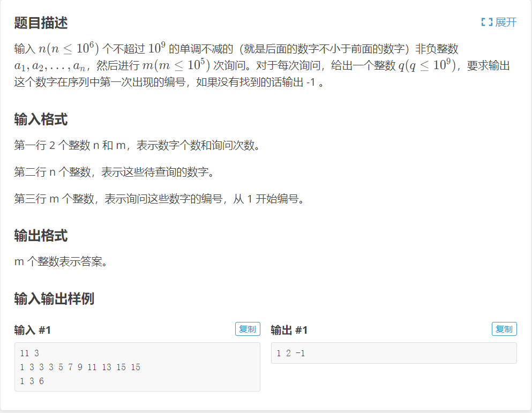Click the expand brackets icon beside 展开

click(x=487, y=22)
